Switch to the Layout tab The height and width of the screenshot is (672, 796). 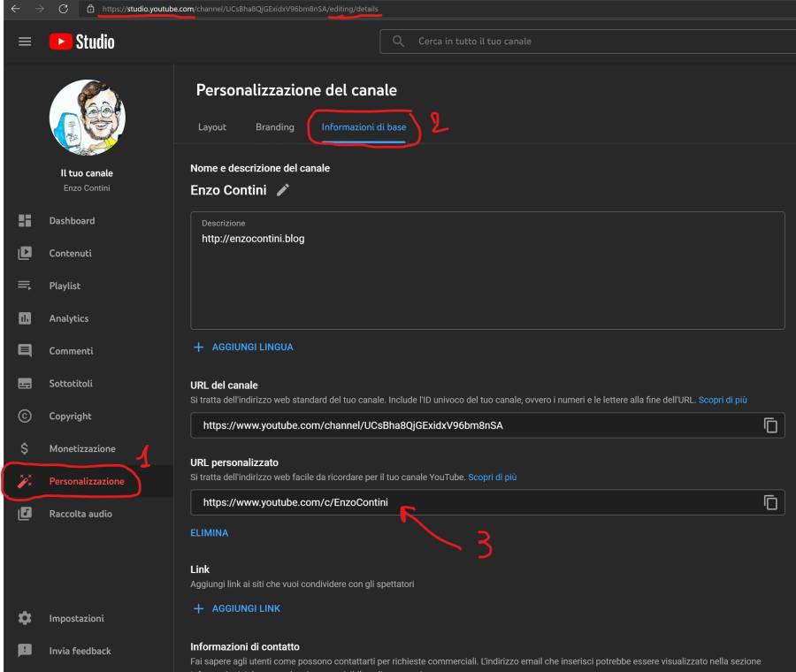tap(212, 127)
